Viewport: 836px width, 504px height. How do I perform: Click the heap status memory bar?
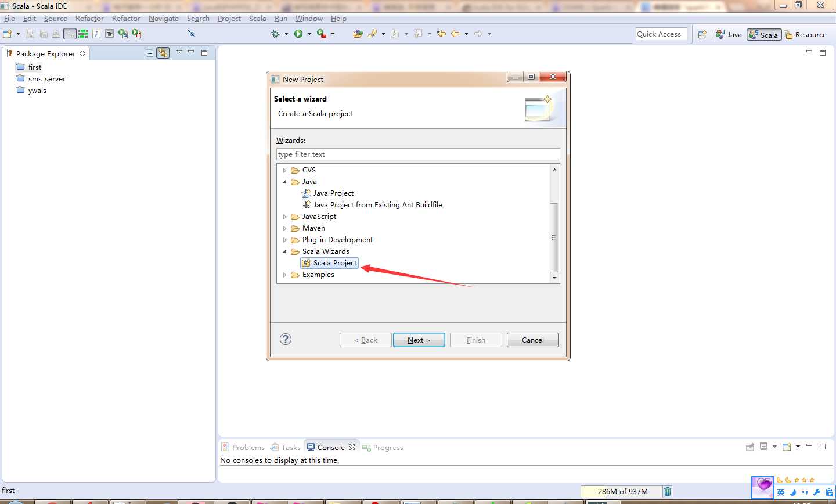[x=621, y=491]
